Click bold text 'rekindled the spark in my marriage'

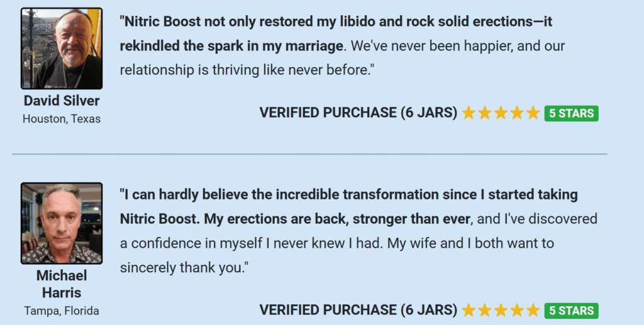[x=231, y=46]
